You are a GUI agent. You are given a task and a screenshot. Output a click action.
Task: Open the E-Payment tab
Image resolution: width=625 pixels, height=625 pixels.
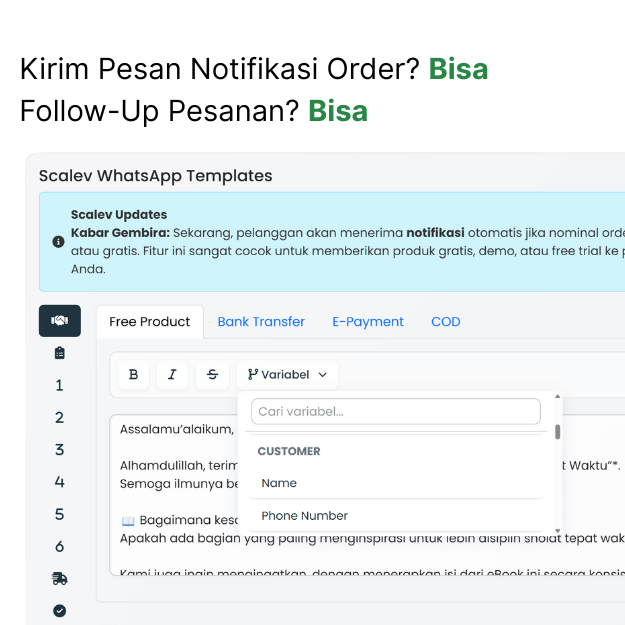click(x=368, y=322)
